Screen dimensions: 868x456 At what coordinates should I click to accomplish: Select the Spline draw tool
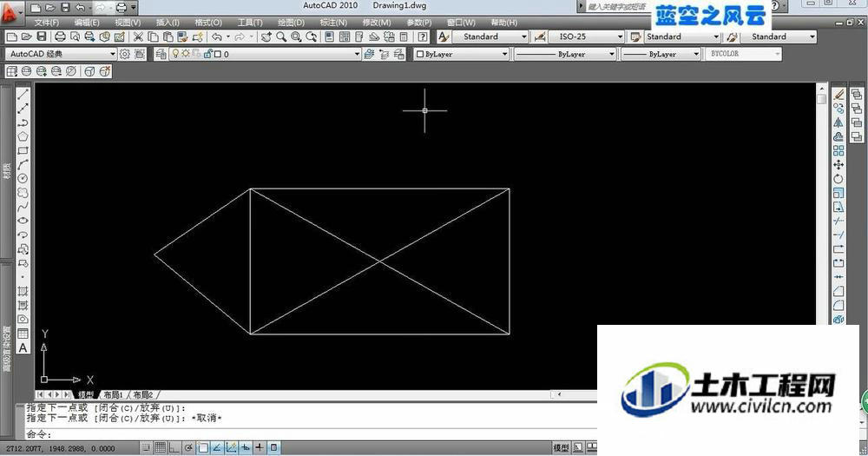point(23,207)
